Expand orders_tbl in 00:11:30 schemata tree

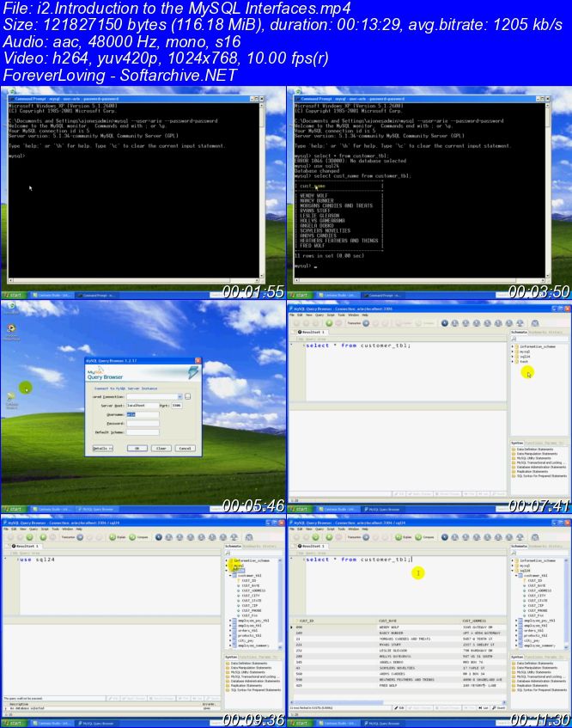point(516,631)
